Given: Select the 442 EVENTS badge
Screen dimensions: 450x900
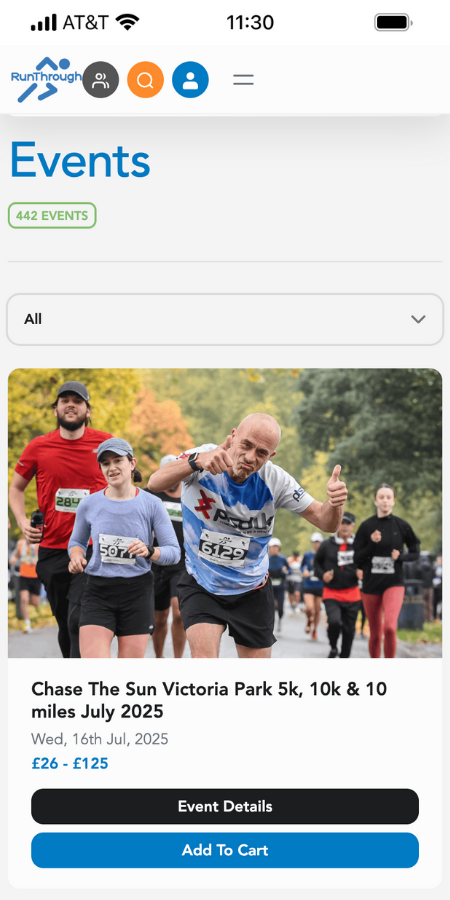Looking at the screenshot, I should click(52, 216).
